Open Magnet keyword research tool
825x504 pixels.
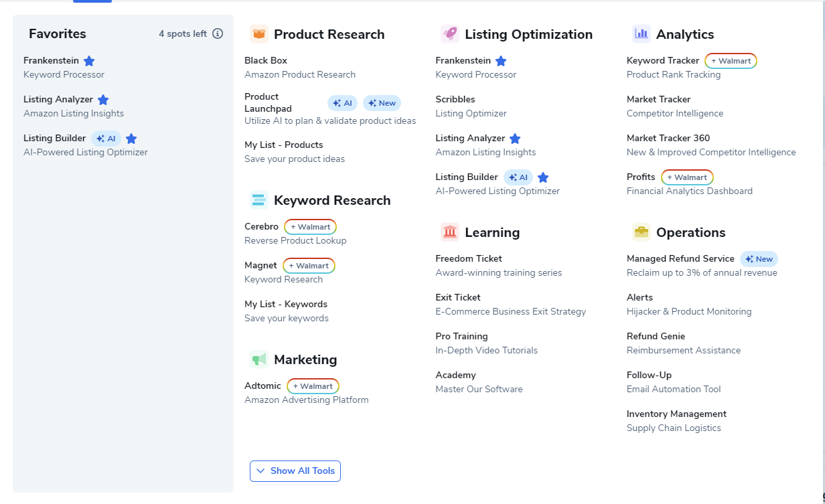click(260, 265)
